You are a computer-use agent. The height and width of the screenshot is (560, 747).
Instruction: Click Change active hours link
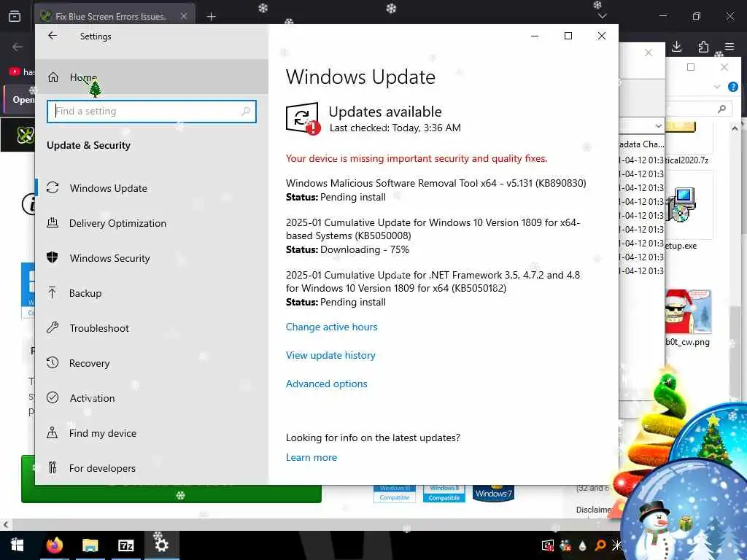pos(332,327)
